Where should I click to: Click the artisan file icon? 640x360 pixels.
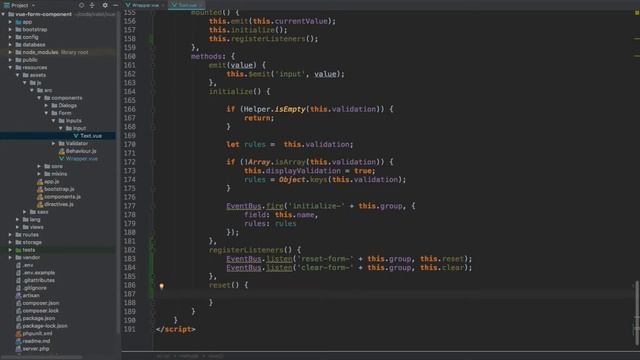[18, 296]
